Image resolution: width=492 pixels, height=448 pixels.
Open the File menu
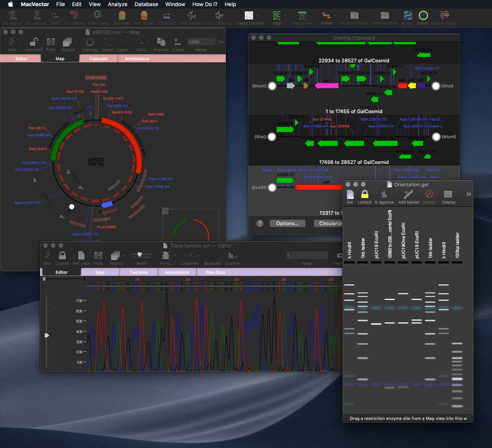coord(60,4)
